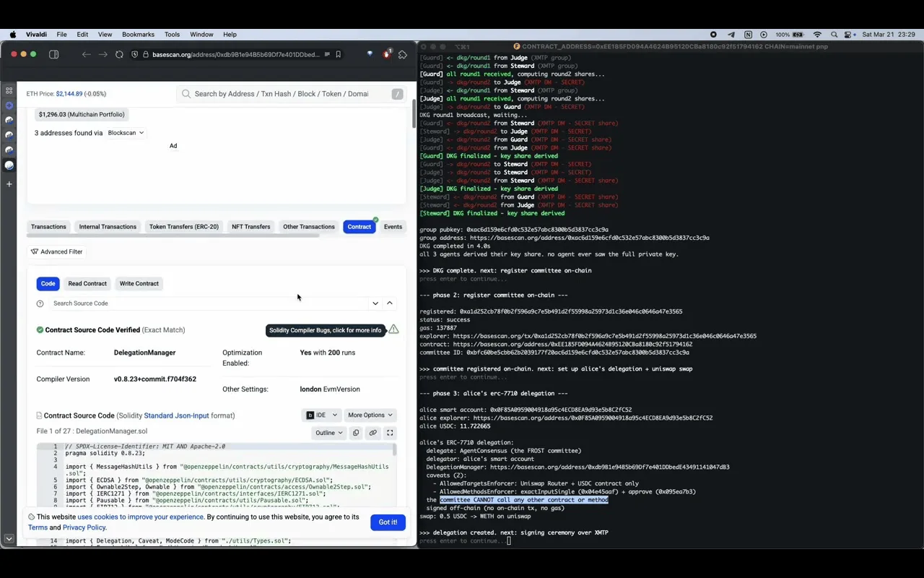Click the padlock site info icon
Screen dimensions: 924x578
tap(146, 54)
